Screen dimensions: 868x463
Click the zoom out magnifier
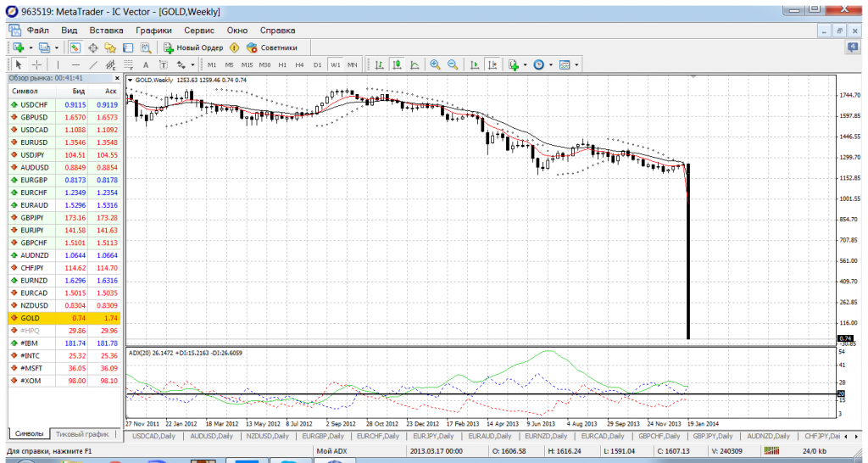pyautogui.click(x=453, y=64)
